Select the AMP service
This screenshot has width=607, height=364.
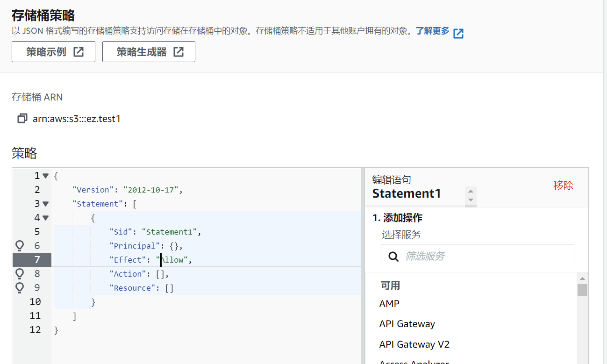[389, 304]
